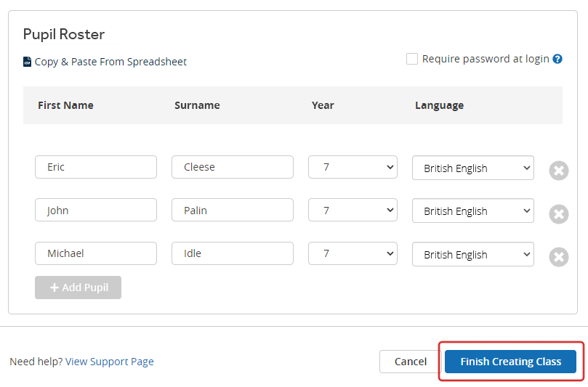Screen dimensions: 588x387
Task: Open Language dropdown for Eric Cleese
Action: pyautogui.click(x=473, y=168)
